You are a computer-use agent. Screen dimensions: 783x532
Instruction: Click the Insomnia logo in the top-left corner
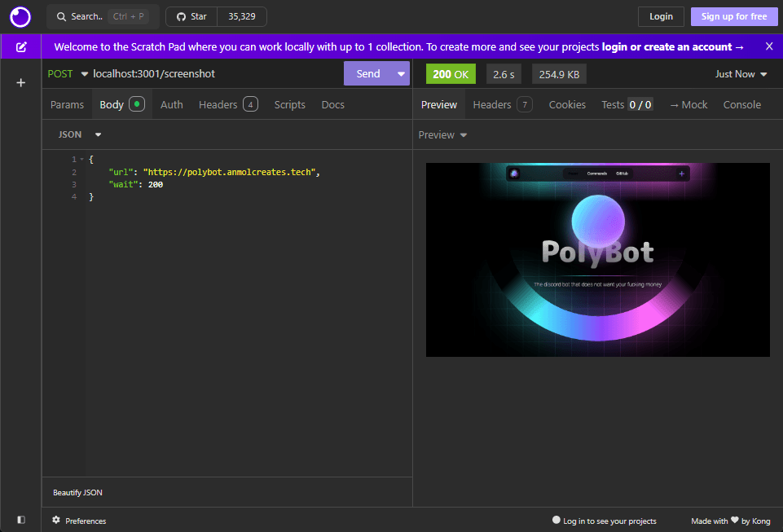click(20, 16)
